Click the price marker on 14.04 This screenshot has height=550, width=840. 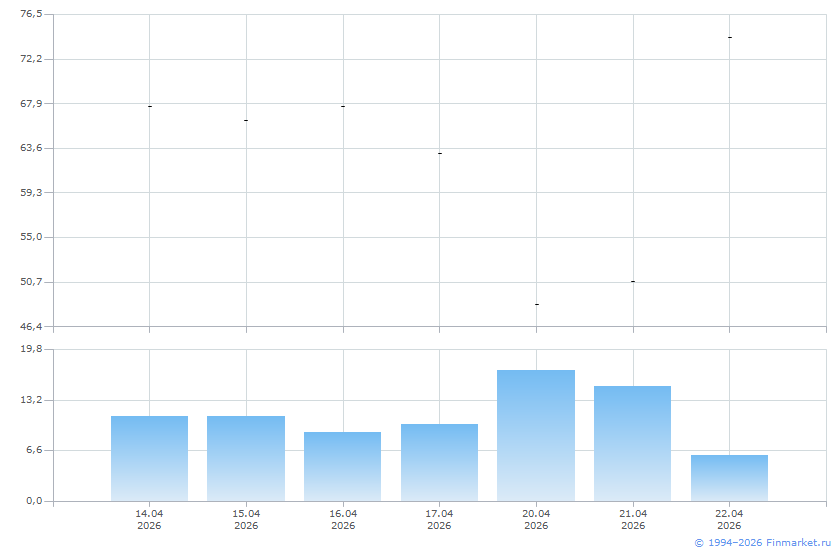pyautogui.click(x=149, y=106)
